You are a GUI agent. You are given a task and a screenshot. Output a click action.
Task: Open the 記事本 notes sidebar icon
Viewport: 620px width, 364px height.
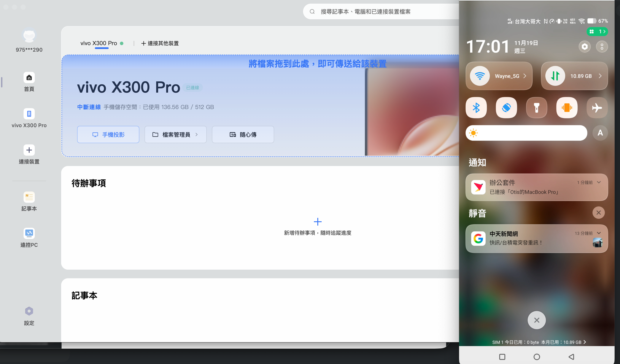pyautogui.click(x=29, y=197)
